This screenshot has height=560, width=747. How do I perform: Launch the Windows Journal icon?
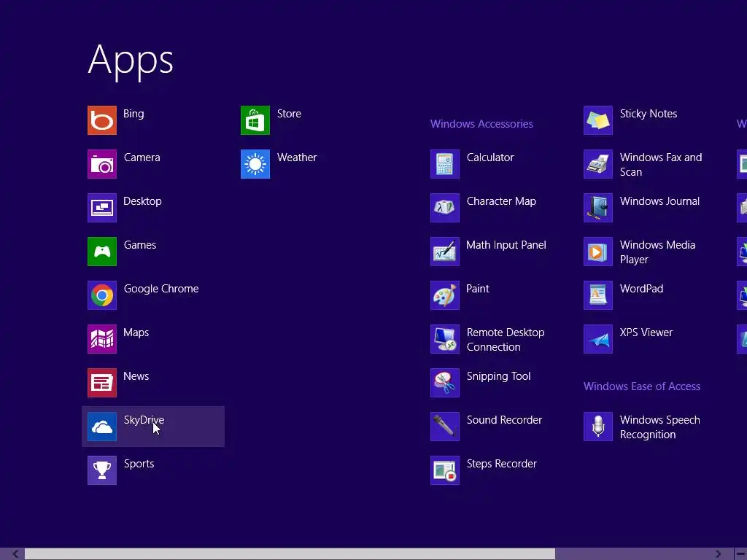[598, 208]
